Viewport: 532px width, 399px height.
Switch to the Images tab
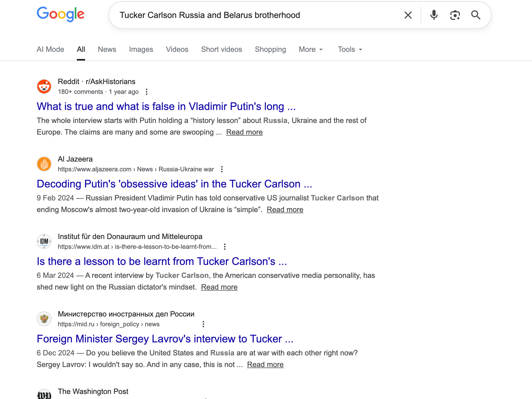[x=141, y=49]
